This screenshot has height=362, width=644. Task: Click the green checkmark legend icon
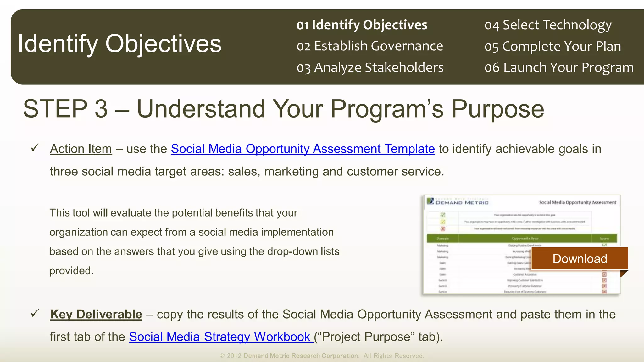point(443,215)
